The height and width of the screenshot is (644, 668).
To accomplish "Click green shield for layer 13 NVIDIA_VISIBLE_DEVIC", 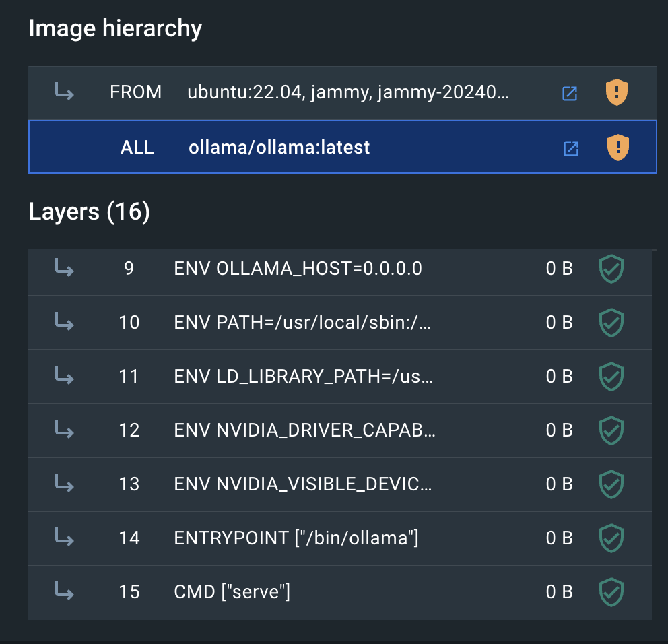I will 611,484.
